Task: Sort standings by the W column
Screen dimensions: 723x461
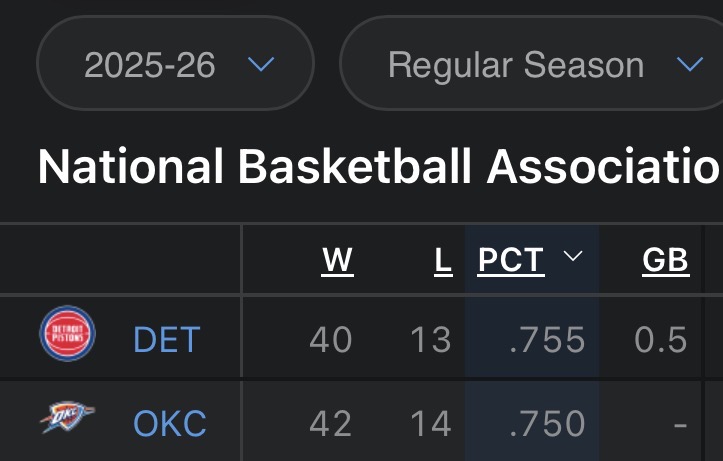Action: [x=337, y=260]
